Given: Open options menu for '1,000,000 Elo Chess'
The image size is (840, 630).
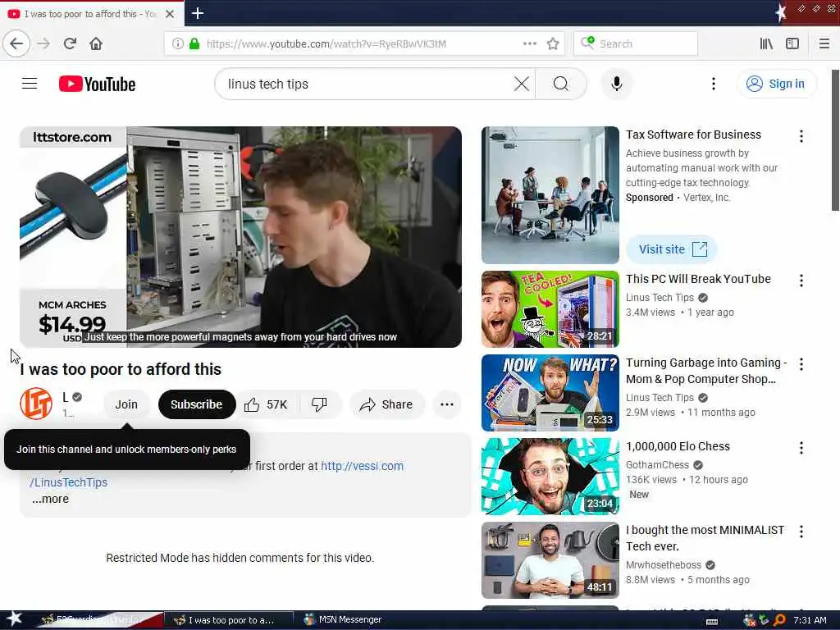Looking at the screenshot, I should click(801, 448).
